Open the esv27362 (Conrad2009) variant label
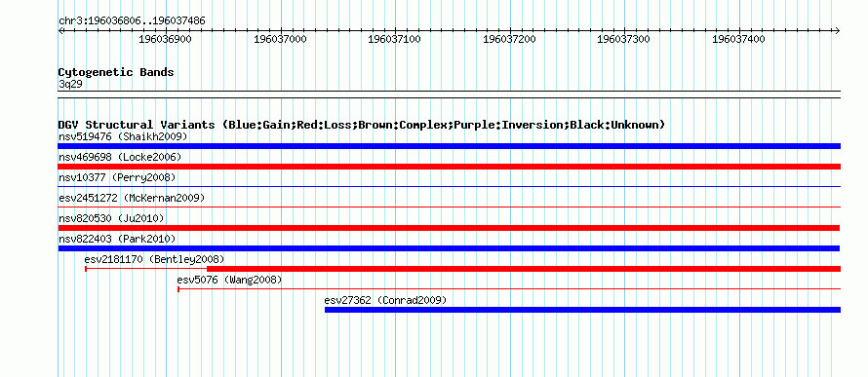Viewport: 868px width, 377px height. click(385, 300)
